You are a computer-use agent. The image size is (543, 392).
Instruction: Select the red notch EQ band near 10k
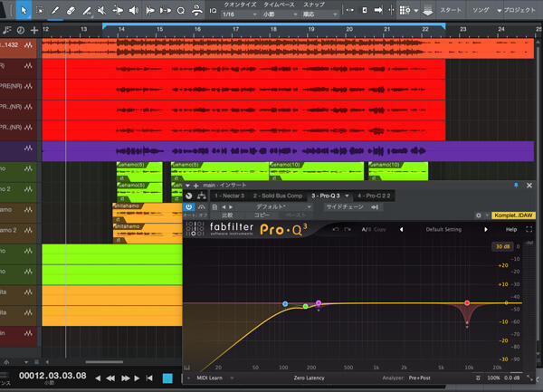tap(467, 303)
